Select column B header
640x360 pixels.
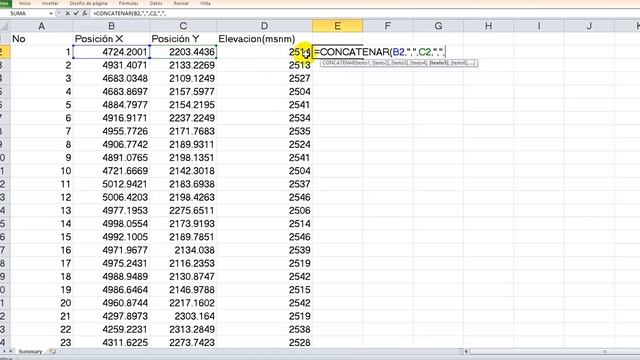pos(111,27)
